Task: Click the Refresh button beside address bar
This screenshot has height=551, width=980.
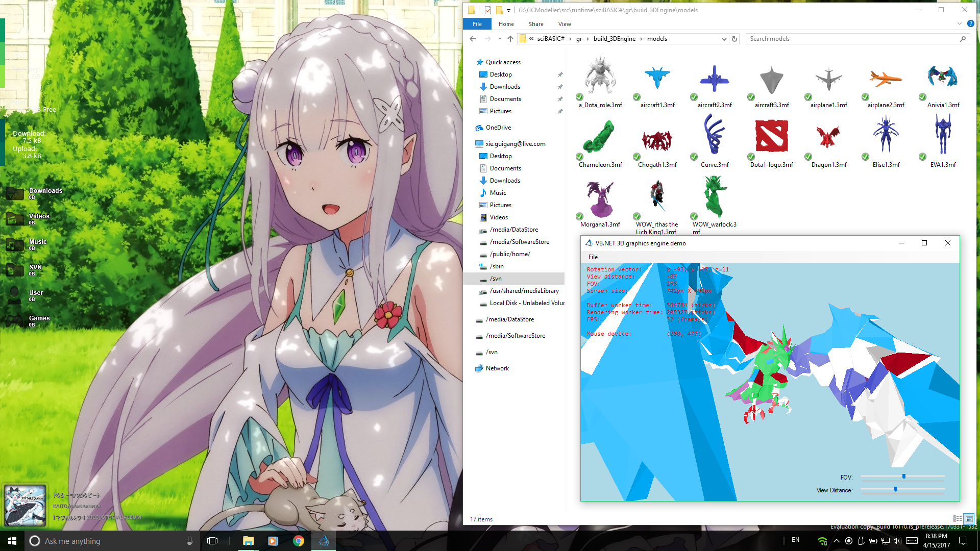Action: pos(734,39)
